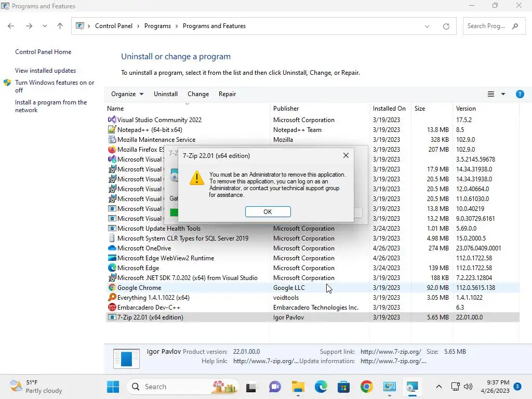Click the Microsoft Update Health Tools icon

[x=112, y=229]
